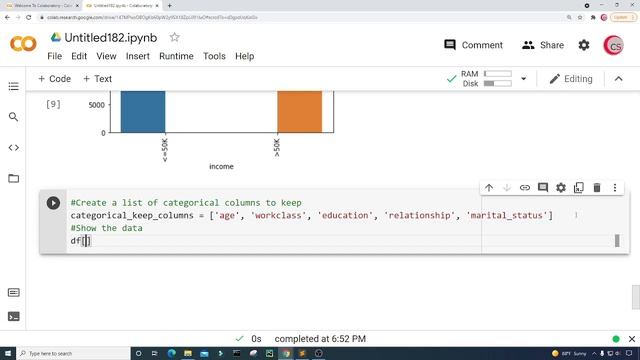The width and height of the screenshot is (640, 360).
Task: Bookmark this page with the star
Action: (580, 18)
